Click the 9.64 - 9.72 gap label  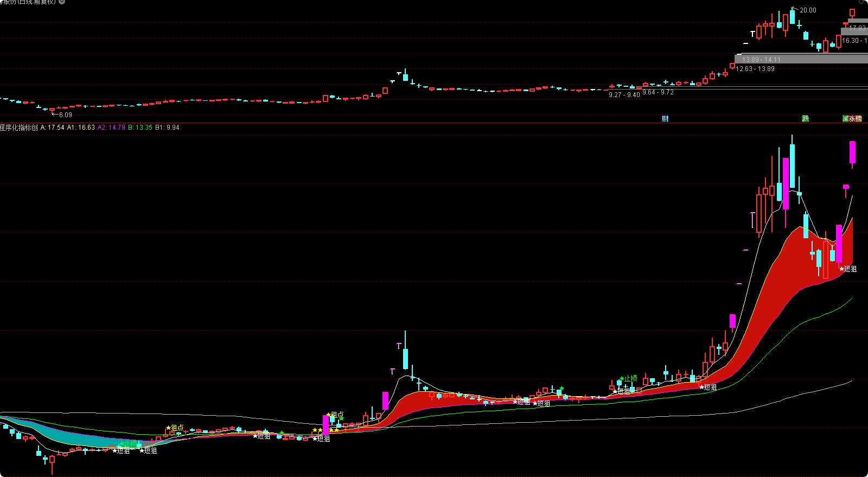point(658,93)
